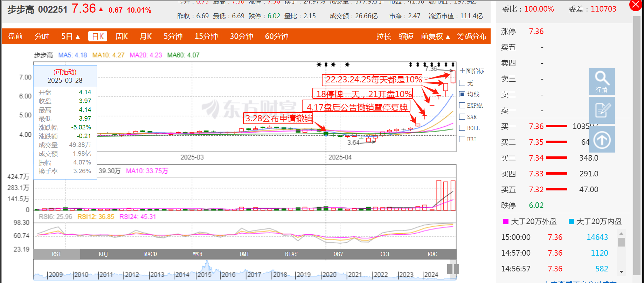Select the 30分钟 tab
The image size is (644, 283).
[242, 36]
